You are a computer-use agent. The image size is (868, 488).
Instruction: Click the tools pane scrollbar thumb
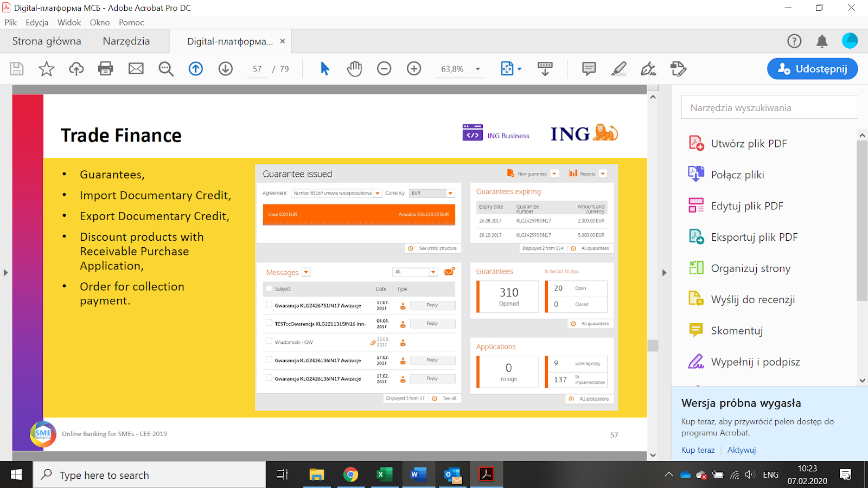[862, 221]
